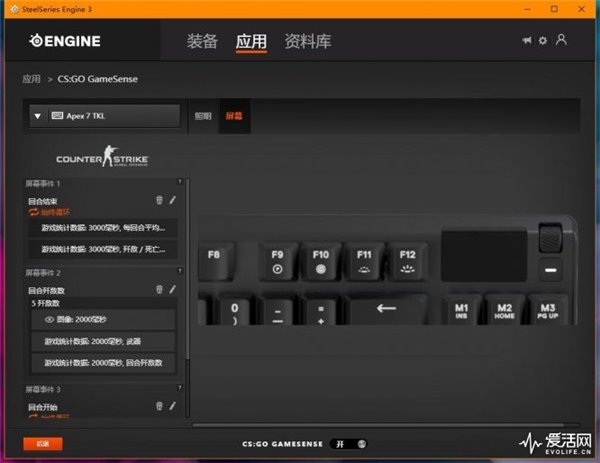Image resolution: width=600 pixels, height=463 pixels.
Task: Click the orange loop icon under 回合结束
Action: tap(34, 212)
